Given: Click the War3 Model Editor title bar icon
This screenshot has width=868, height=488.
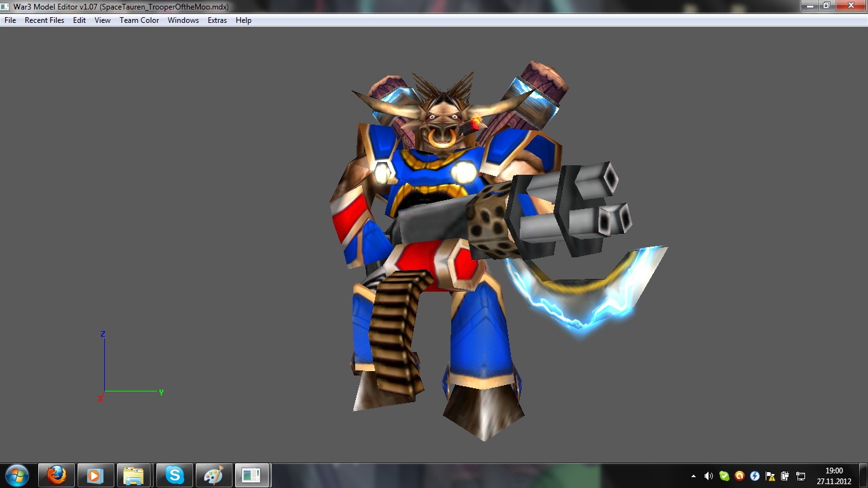Looking at the screenshot, I should coord(6,6).
